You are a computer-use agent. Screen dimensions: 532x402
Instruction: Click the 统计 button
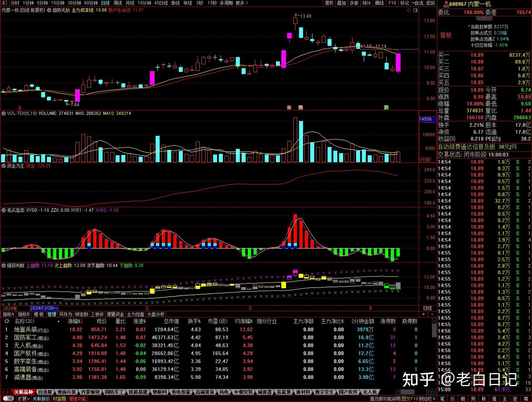(366, 3)
